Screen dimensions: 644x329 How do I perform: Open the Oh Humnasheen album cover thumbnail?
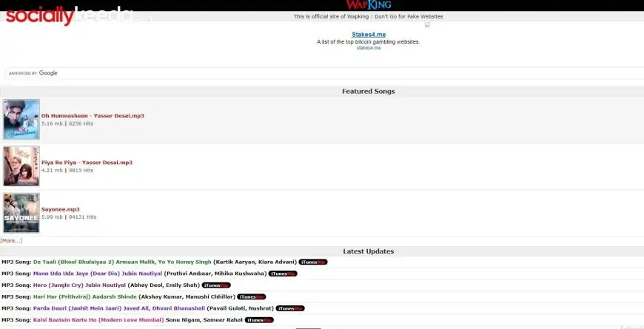tap(21, 119)
